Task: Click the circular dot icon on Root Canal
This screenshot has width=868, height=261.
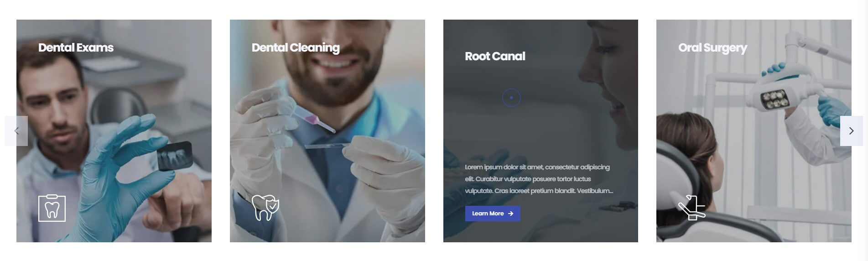Action: (511, 98)
